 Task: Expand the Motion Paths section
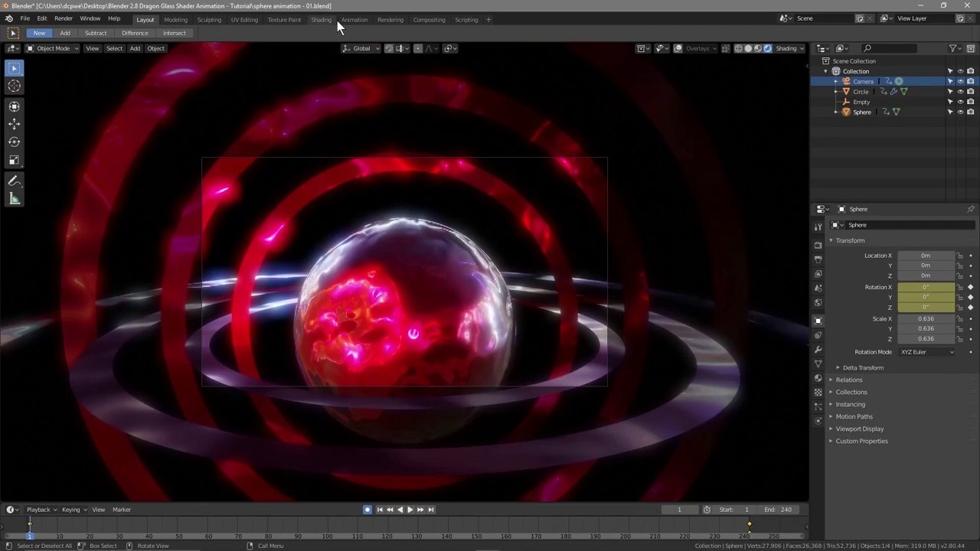point(854,416)
